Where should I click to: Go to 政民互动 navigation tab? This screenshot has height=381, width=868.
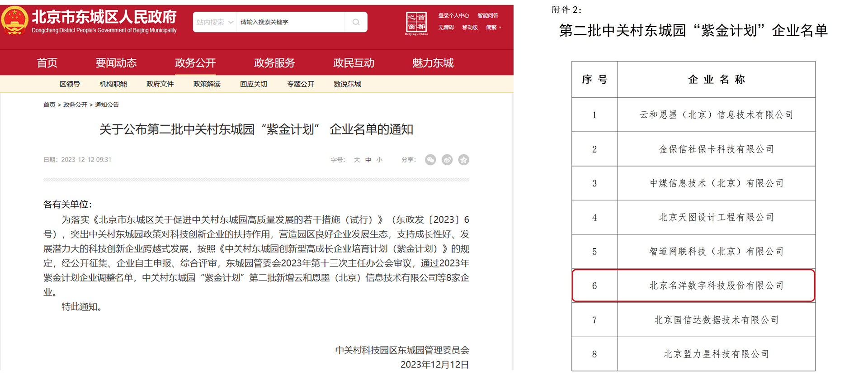(354, 63)
